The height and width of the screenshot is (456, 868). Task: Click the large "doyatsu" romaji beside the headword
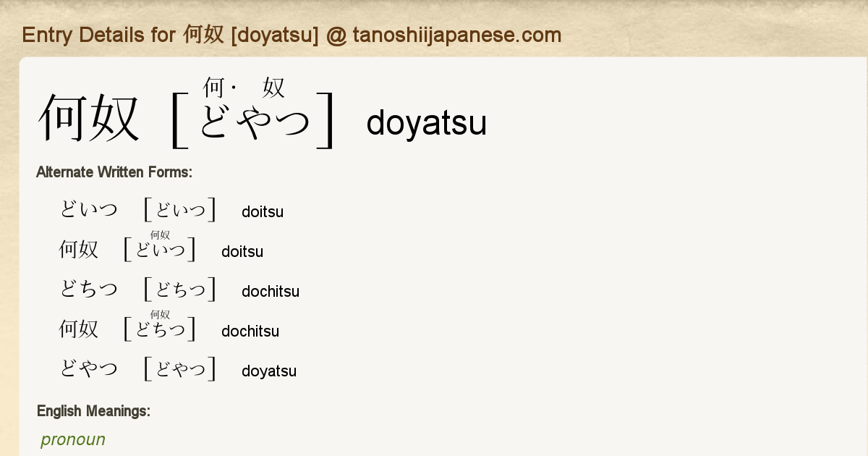pos(426,123)
